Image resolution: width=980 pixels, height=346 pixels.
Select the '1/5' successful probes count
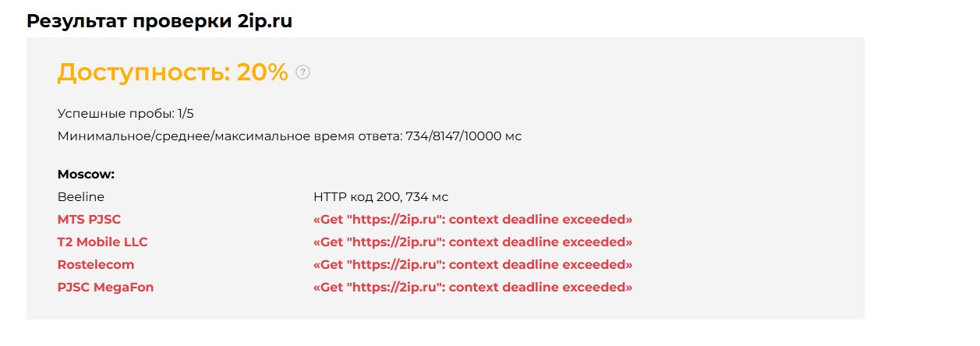click(x=186, y=114)
